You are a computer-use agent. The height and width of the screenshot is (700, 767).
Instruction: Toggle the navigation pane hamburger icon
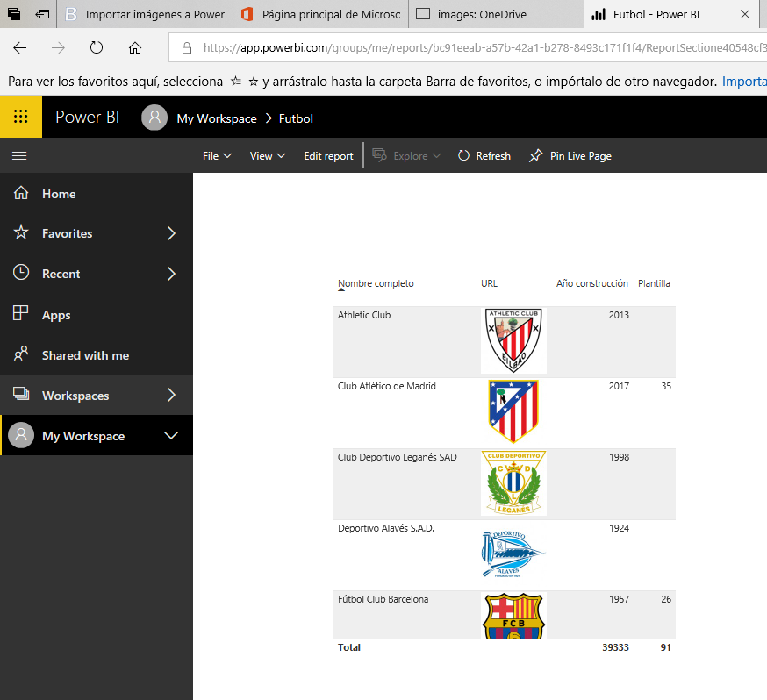coord(19,155)
